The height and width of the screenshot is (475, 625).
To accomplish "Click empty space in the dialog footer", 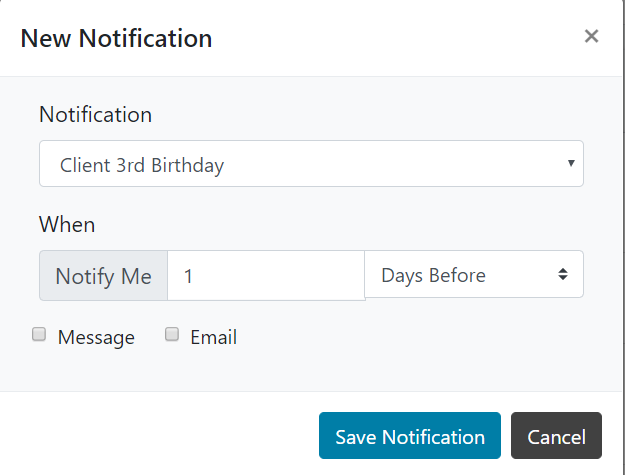I will pos(160,435).
